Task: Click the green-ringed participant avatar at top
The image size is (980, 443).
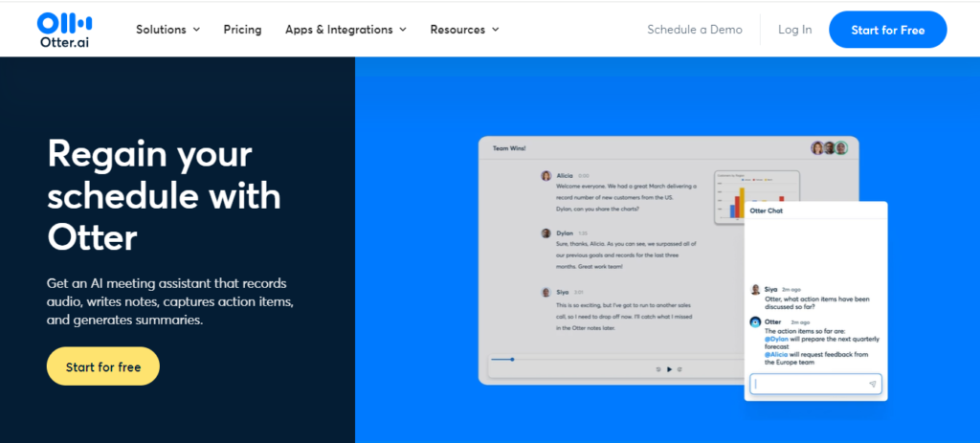Action: [841, 148]
